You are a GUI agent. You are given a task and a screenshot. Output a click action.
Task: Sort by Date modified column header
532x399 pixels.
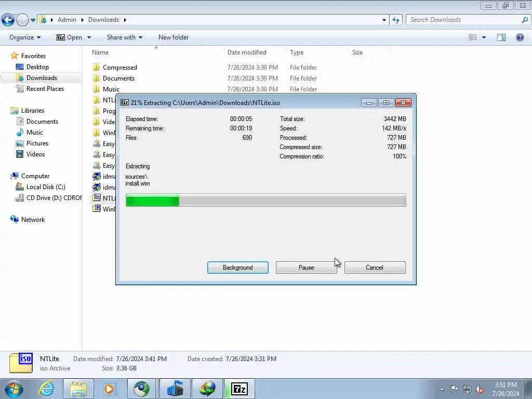click(247, 52)
